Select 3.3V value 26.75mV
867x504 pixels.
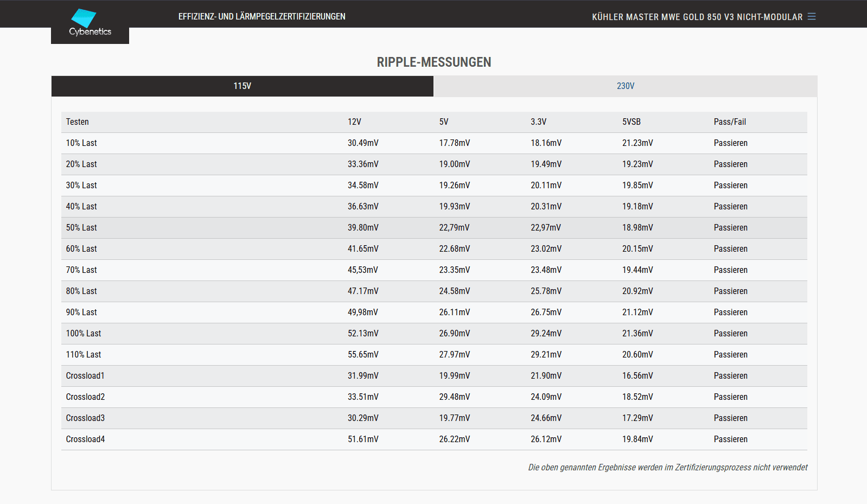coord(546,312)
